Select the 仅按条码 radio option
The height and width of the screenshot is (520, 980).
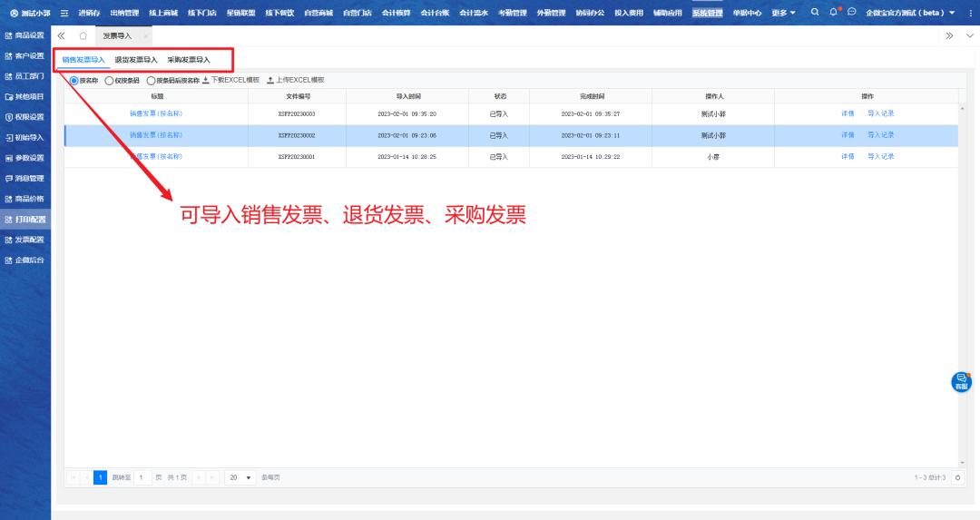109,80
